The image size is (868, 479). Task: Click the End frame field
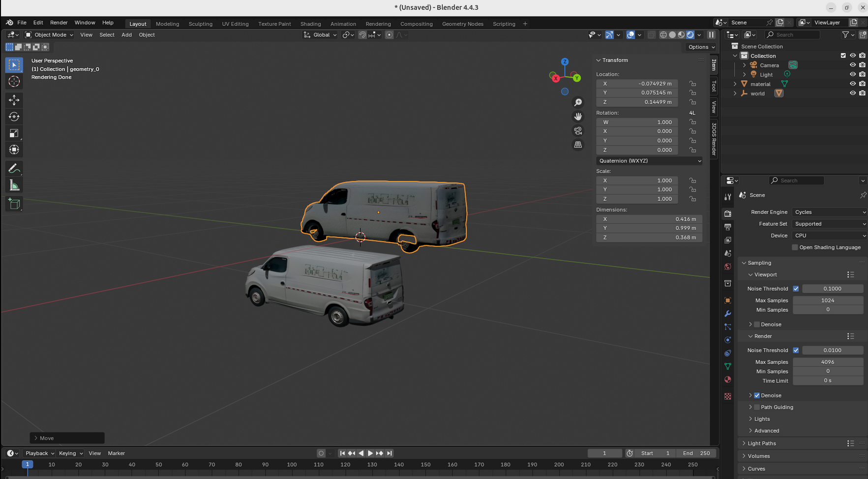point(696,453)
